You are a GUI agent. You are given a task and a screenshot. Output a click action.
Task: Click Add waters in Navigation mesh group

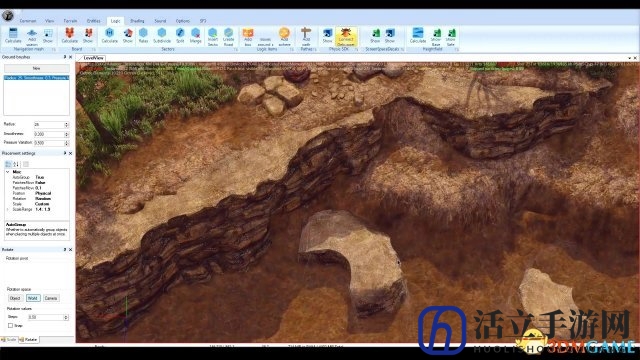[x=32, y=37]
